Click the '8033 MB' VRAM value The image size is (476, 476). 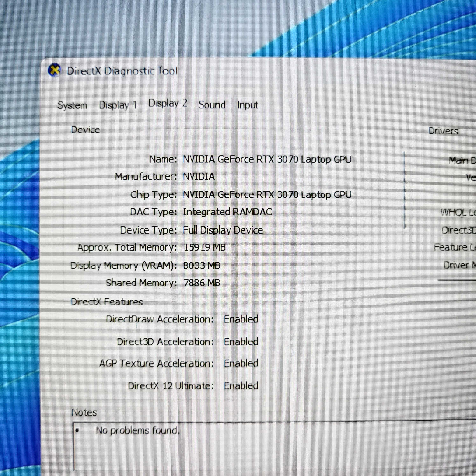coord(202,265)
